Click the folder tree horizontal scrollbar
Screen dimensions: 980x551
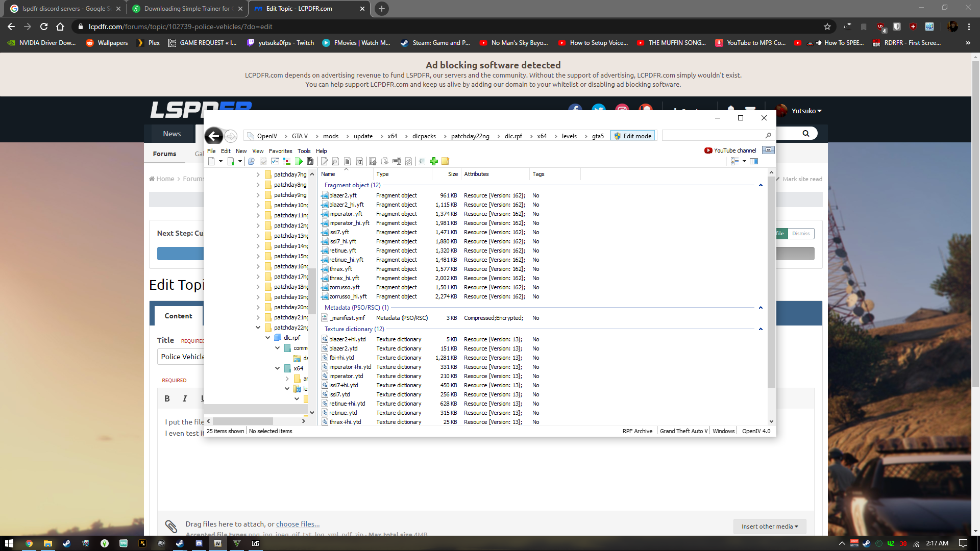242,421
